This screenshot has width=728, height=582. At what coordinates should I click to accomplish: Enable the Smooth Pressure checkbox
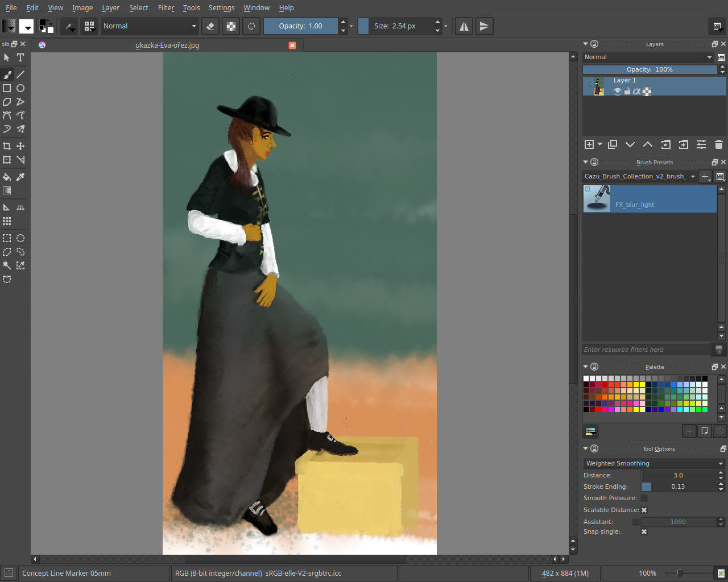point(644,498)
